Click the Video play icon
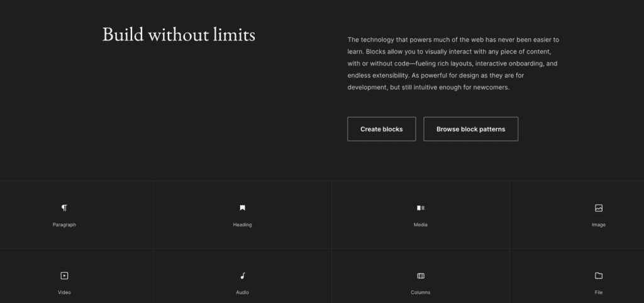This screenshot has width=644, height=303. tap(64, 276)
